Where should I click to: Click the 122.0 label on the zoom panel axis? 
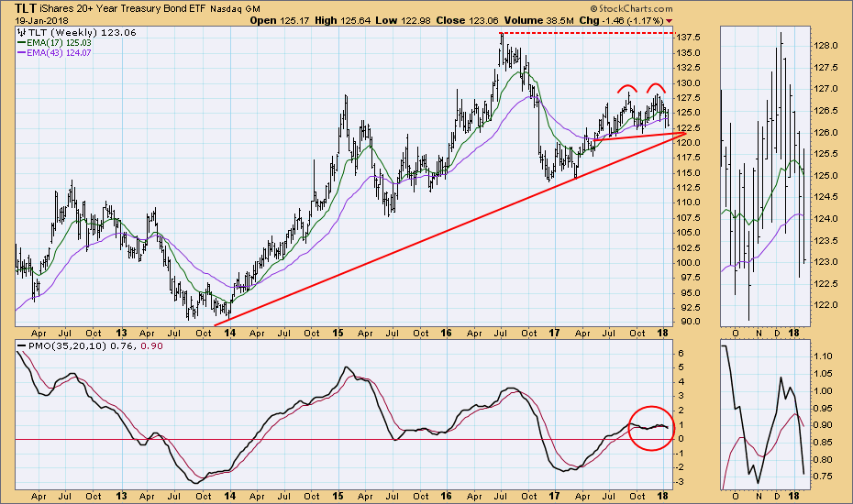tap(826, 304)
